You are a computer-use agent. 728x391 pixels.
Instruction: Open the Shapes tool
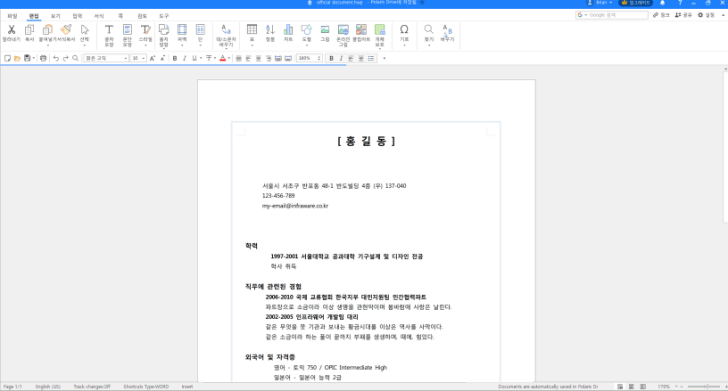tap(306, 35)
